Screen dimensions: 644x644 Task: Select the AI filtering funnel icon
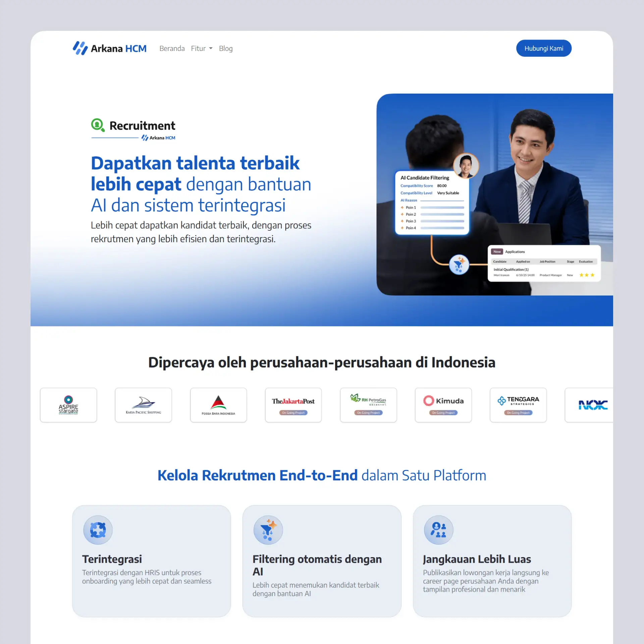268,529
